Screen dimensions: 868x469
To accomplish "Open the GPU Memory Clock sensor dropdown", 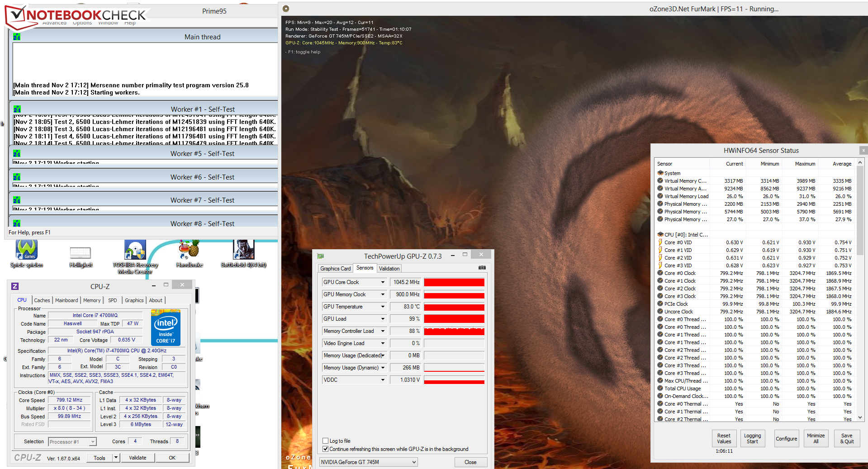I will [x=383, y=294].
